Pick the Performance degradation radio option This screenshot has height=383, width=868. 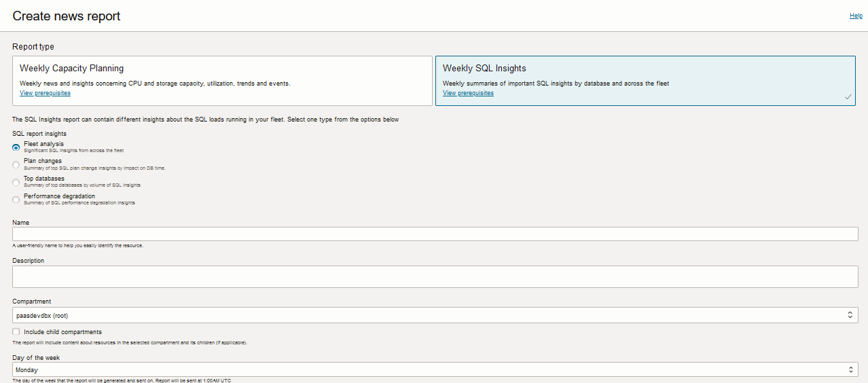(16, 200)
